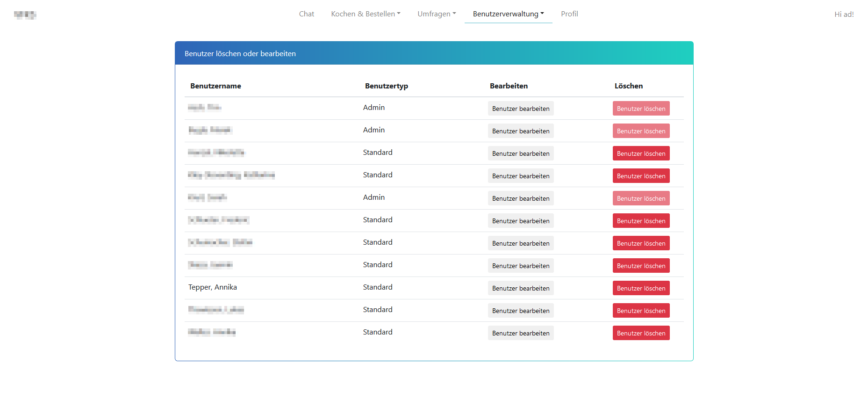The height and width of the screenshot is (393, 868).
Task: Expand the Kochen & Bestellen menu
Action: pos(366,14)
